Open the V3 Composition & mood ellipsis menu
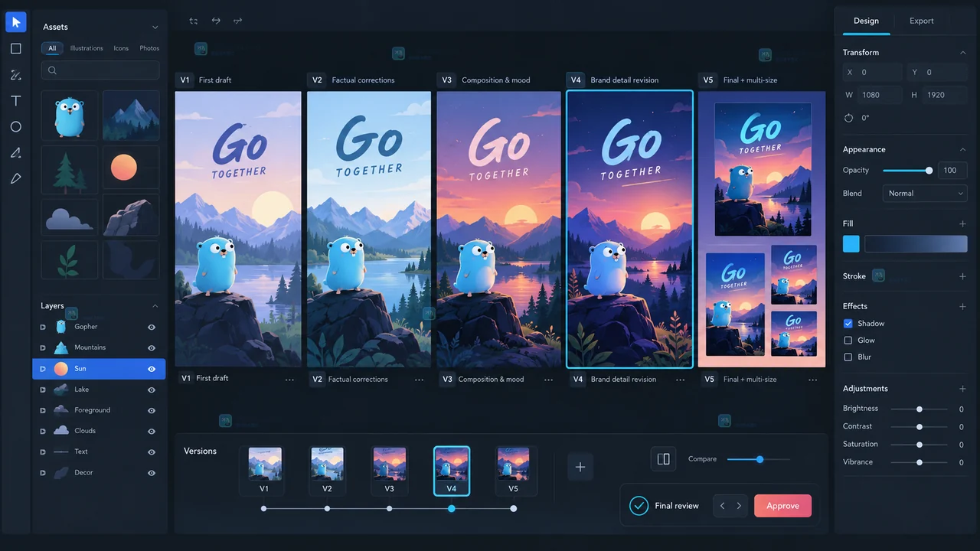Screen dimensions: 980x551 point(549,380)
